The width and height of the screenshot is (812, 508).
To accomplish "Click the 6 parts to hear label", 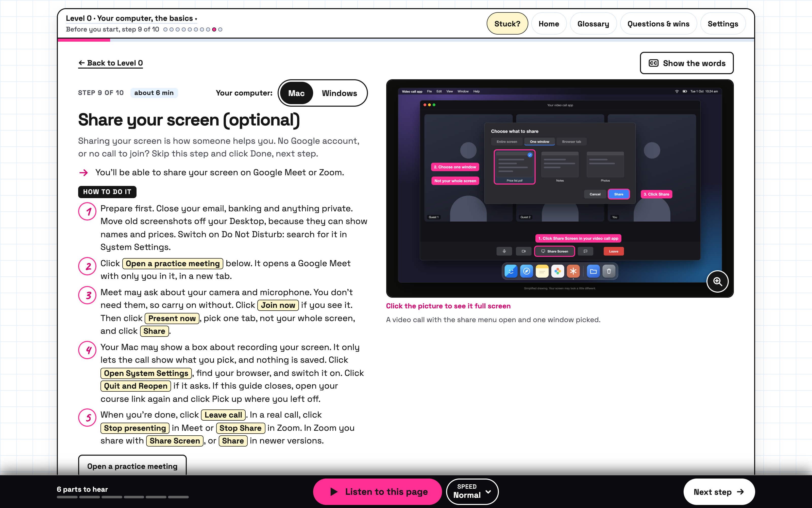I will coord(82,489).
